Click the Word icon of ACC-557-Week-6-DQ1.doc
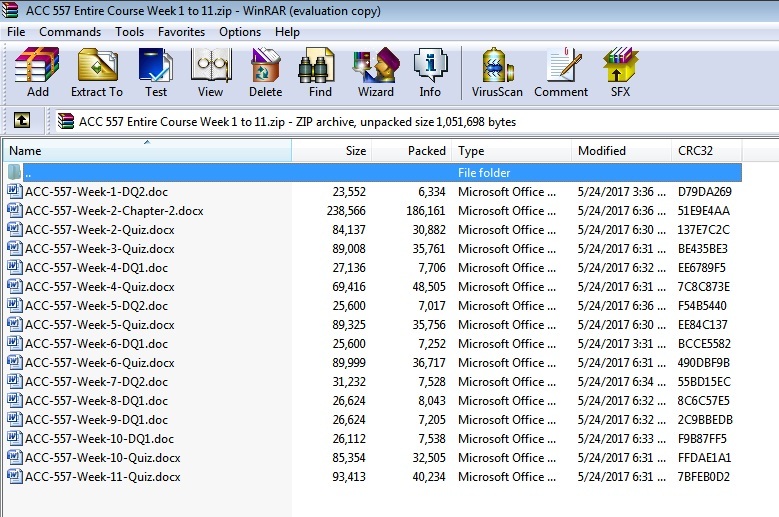 click(x=15, y=343)
